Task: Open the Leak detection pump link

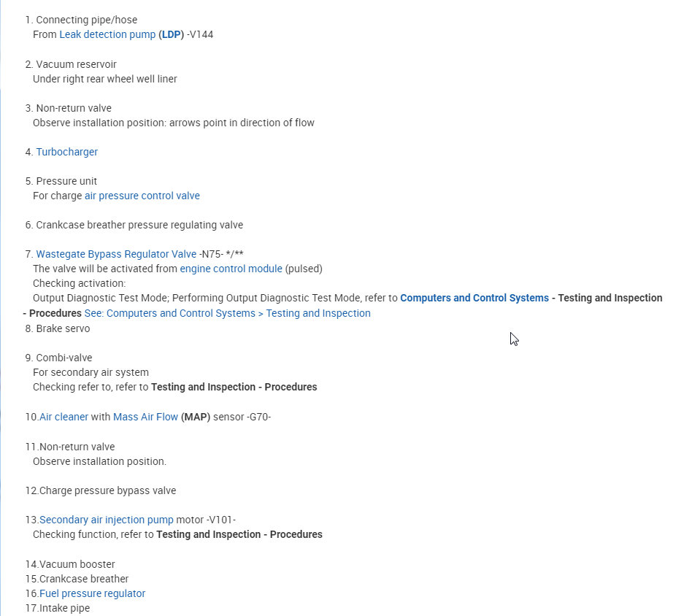Action: pyautogui.click(x=107, y=34)
